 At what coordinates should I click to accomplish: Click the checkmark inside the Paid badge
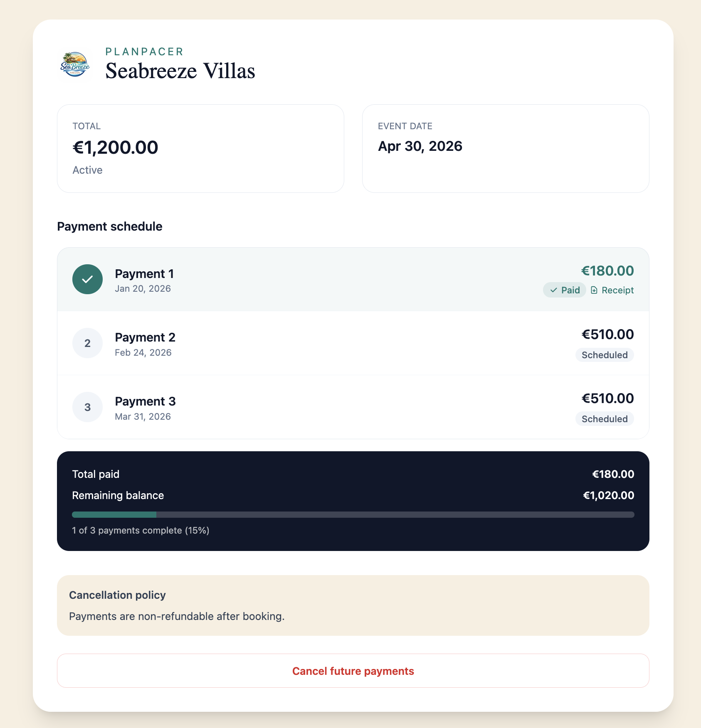[x=553, y=290]
